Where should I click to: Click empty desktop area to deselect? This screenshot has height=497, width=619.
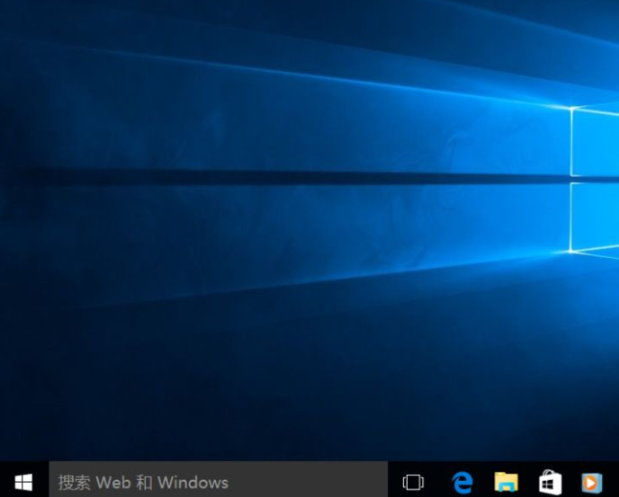(x=200, y=350)
